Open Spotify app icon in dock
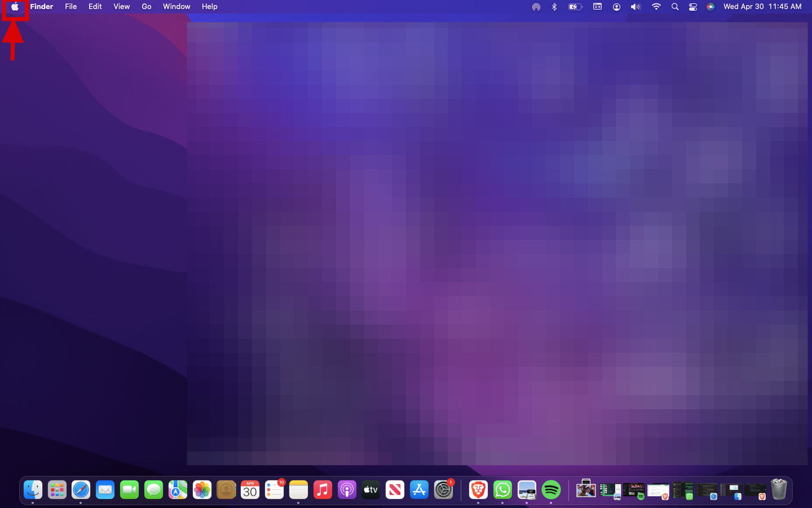 pos(551,489)
